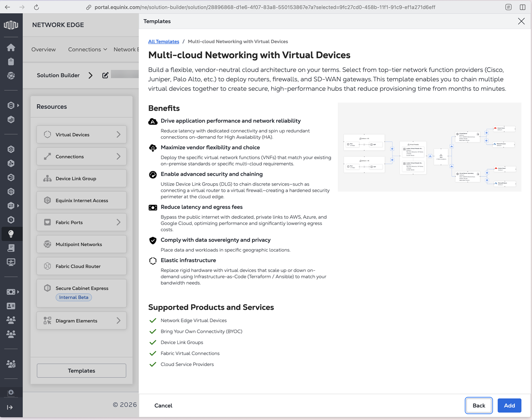Select the Fabric Cloud Router resource
The image size is (532, 420).
click(x=81, y=266)
